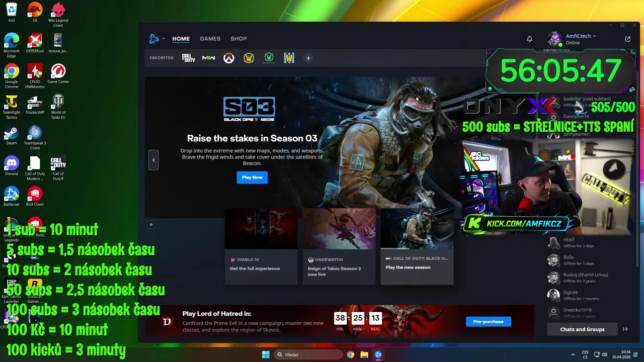Click the Raise the stakes in Season 03 headline
This screenshot has width=644, height=362.
252,138
